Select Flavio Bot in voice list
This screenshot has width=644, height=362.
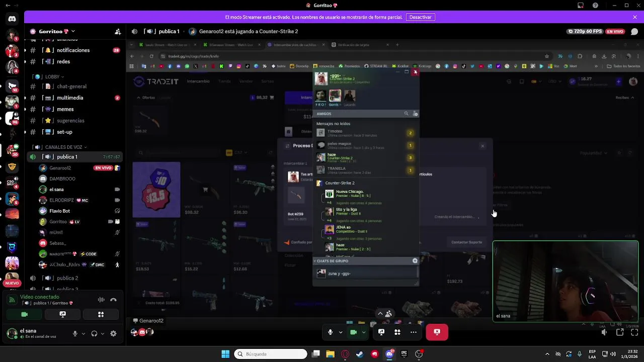point(79,211)
